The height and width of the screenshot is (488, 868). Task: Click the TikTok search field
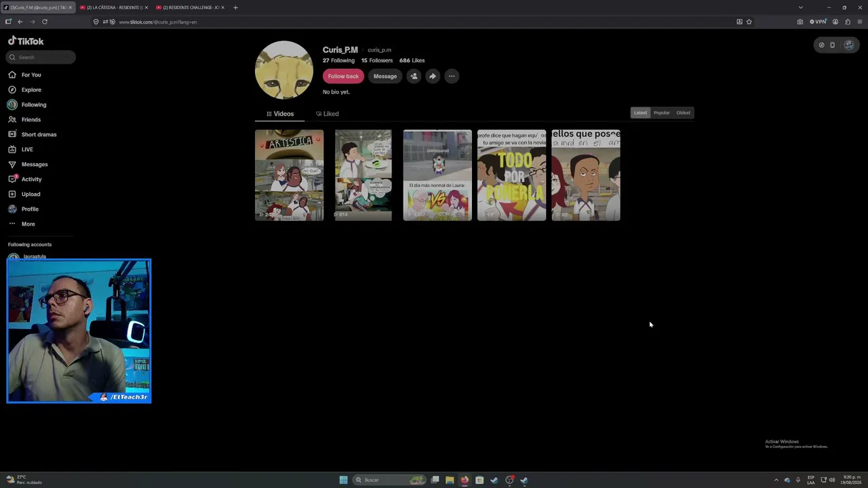click(x=41, y=57)
